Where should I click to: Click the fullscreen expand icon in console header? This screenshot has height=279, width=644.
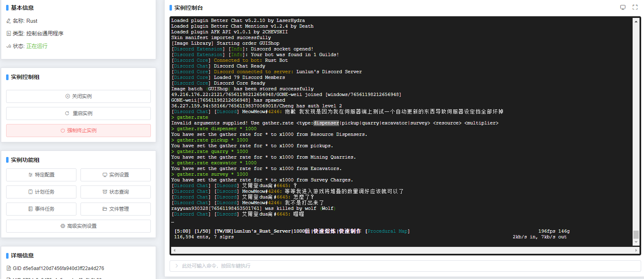pyautogui.click(x=635, y=7)
